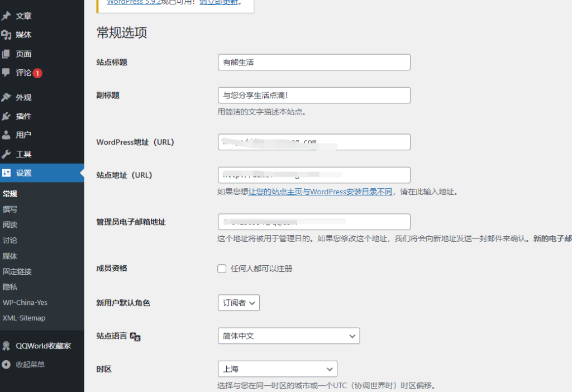Click the pushpin icon beside 文章
Viewport: 572px width, 392px height.
pos(6,16)
